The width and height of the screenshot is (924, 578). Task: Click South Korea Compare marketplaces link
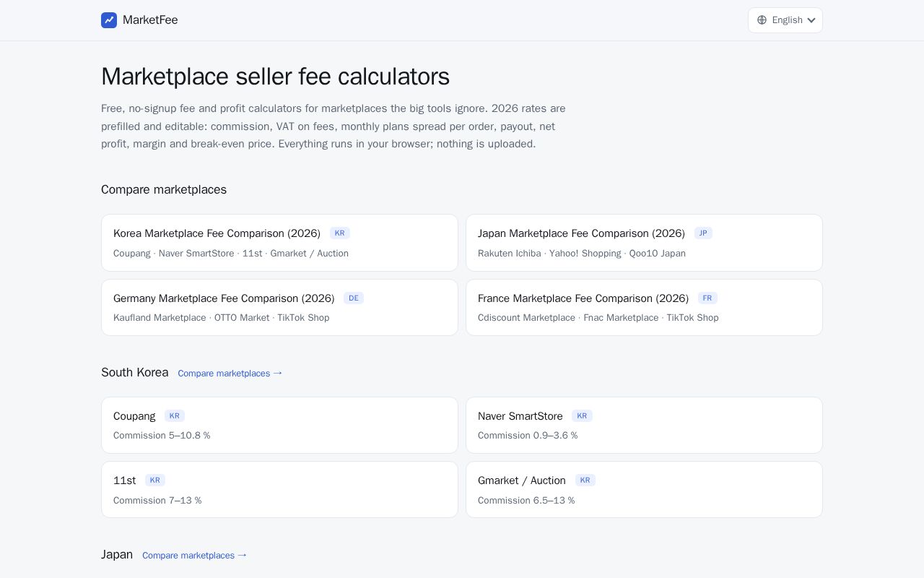[230, 373]
